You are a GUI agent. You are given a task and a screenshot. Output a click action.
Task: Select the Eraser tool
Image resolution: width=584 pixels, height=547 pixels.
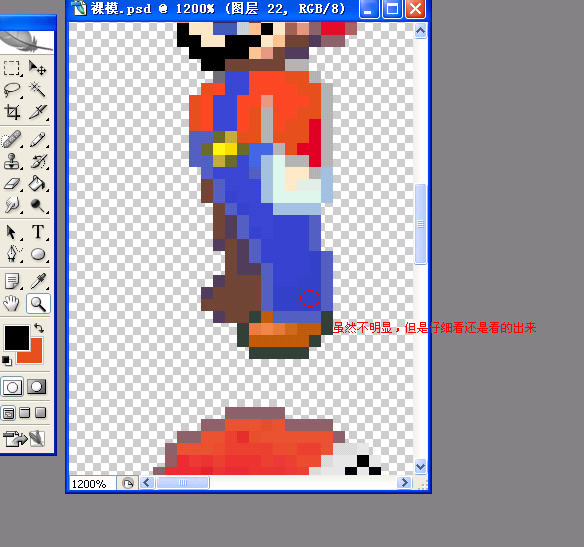pyautogui.click(x=12, y=184)
